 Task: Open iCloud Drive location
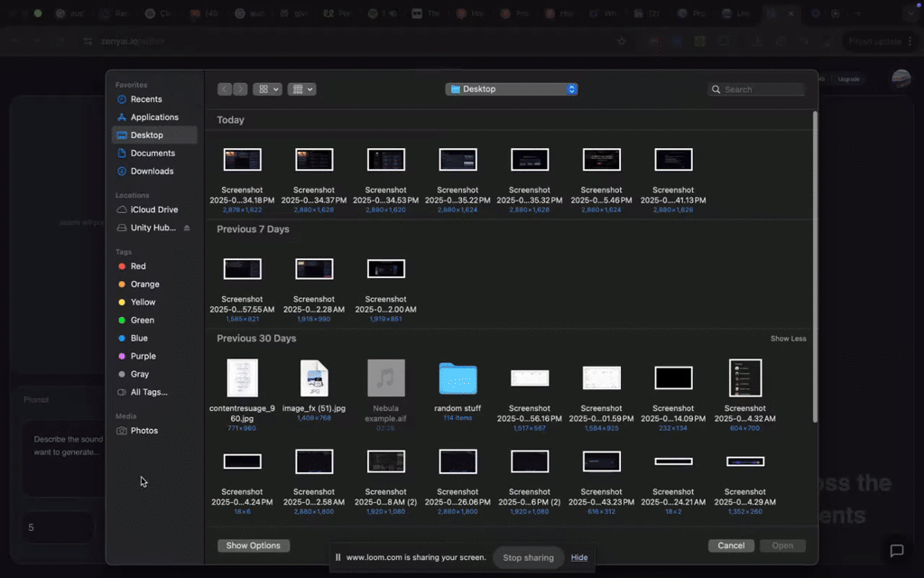point(153,210)
